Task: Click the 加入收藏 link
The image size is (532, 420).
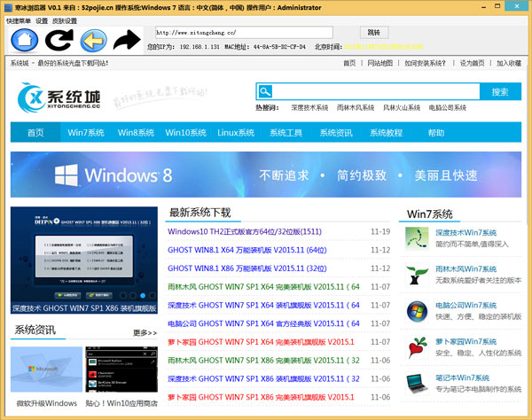Action: point(509,63)
